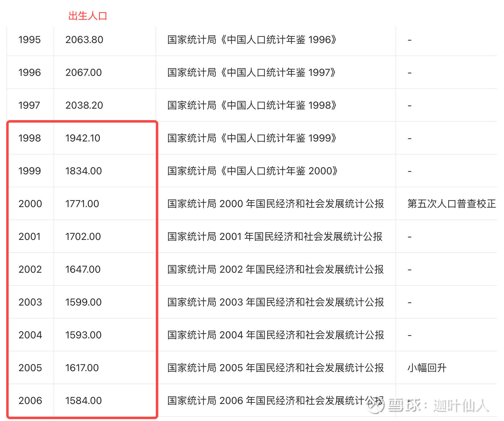Open the 2002 年国民经济和社会发展统计公报 source
The height and width of the screenshot is (421, 504).
[x=275, y=270]
